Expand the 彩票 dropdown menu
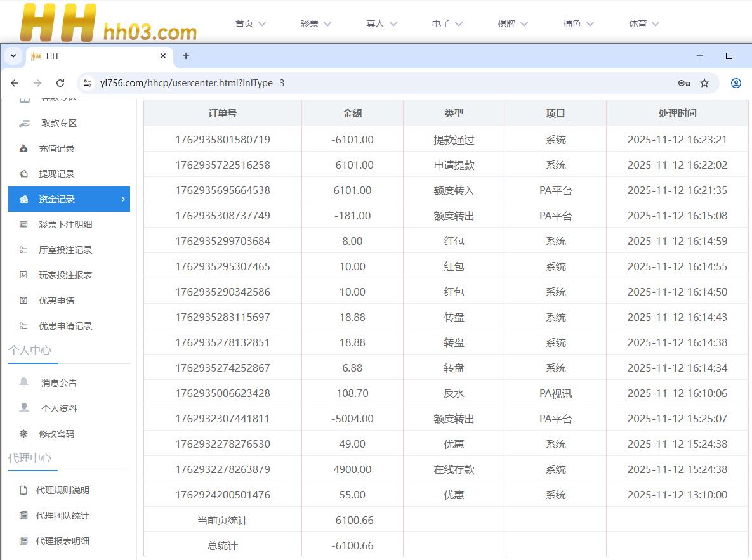Image resolution: width=752 pixels, height=560 pixels. click(x=316, y=23)
